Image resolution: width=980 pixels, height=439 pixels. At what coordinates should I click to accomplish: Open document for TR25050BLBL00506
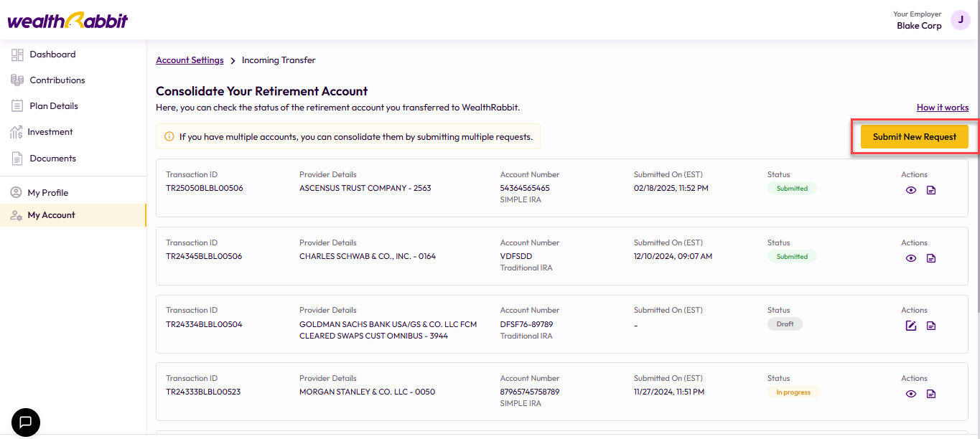[x=931, y=190]
